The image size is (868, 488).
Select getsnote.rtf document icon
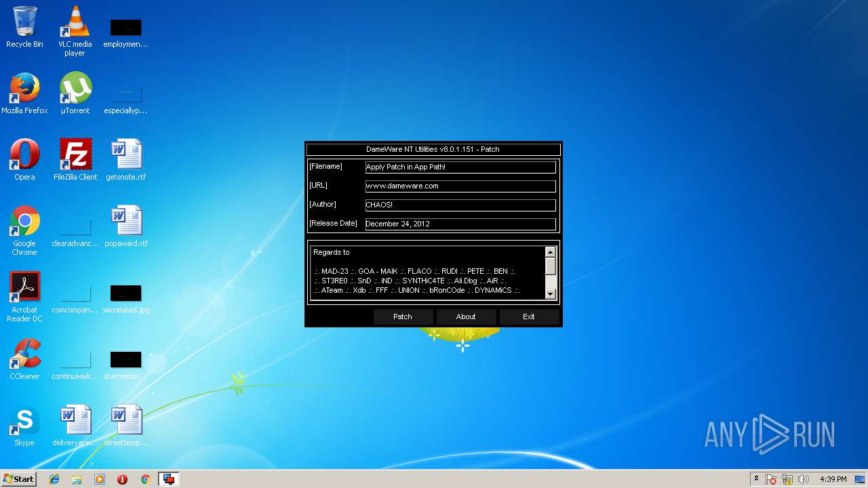[125, 160]
